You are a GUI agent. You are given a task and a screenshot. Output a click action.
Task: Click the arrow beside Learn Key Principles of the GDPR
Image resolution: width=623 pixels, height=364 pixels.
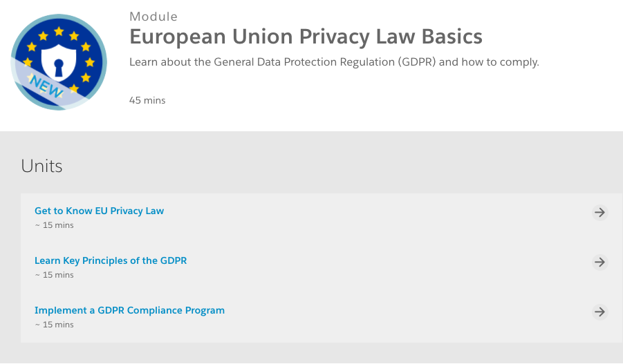coord(600,262)
